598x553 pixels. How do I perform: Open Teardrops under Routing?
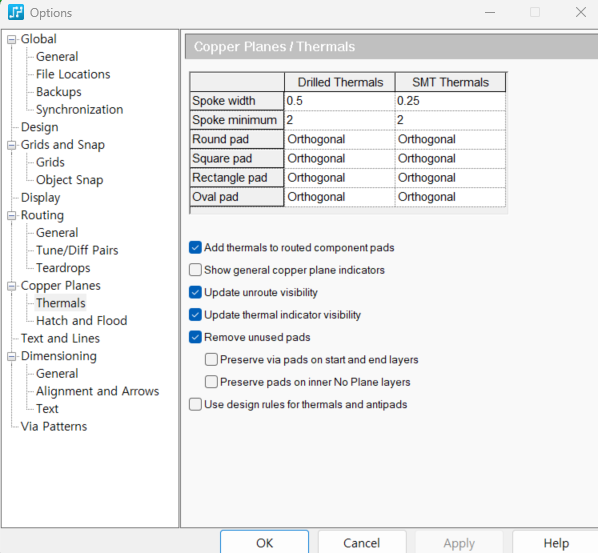click(63, 268)
